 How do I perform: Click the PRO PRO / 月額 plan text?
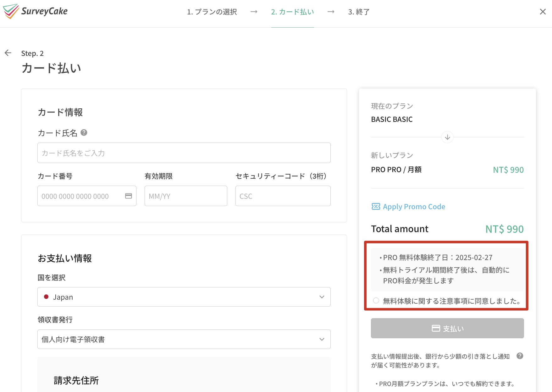click(396, 170)
